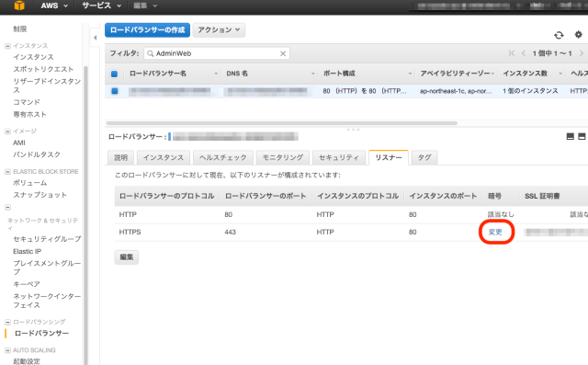Go to first page of results
The image size is (588, 365).
[512, 53]
